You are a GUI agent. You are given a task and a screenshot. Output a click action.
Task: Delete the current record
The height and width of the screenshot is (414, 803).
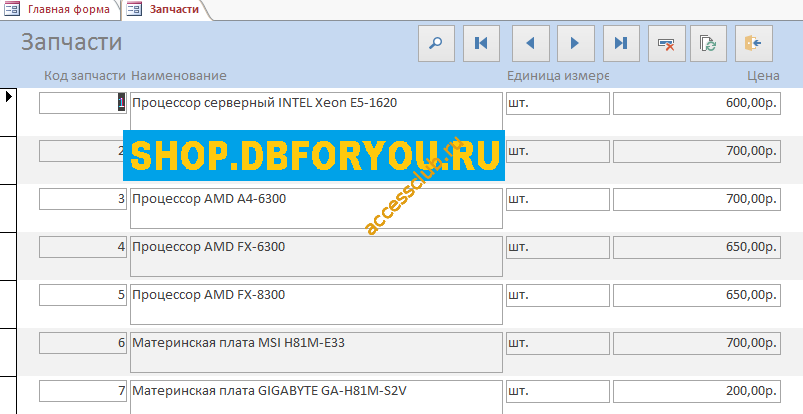667,44
